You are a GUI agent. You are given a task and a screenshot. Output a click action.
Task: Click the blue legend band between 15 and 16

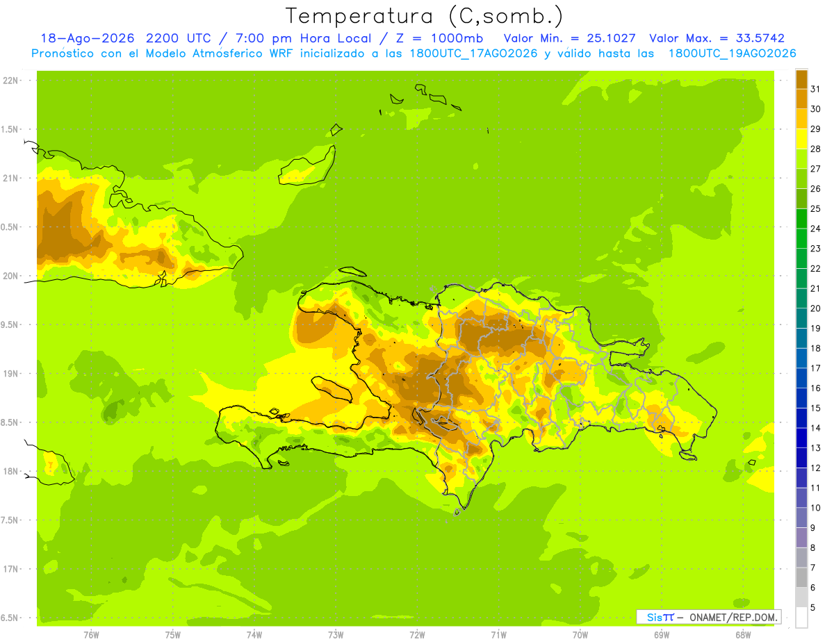(x=801, y=398)
